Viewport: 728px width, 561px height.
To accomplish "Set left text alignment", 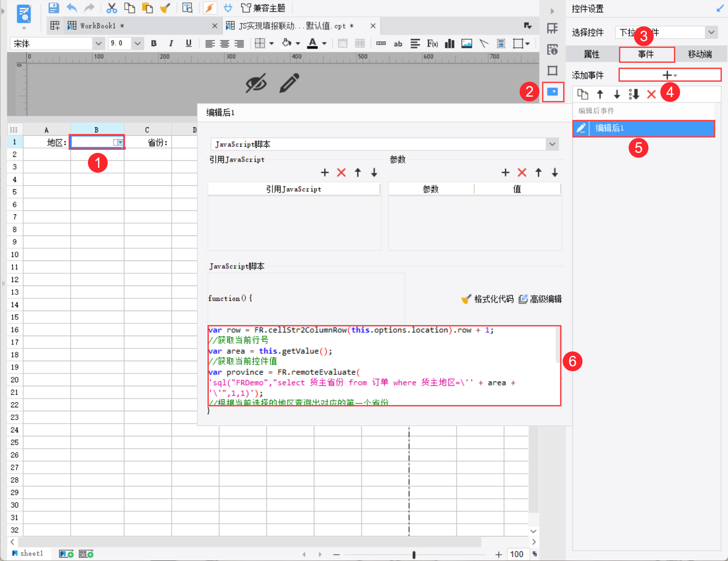I will click(x=210, y=43).
